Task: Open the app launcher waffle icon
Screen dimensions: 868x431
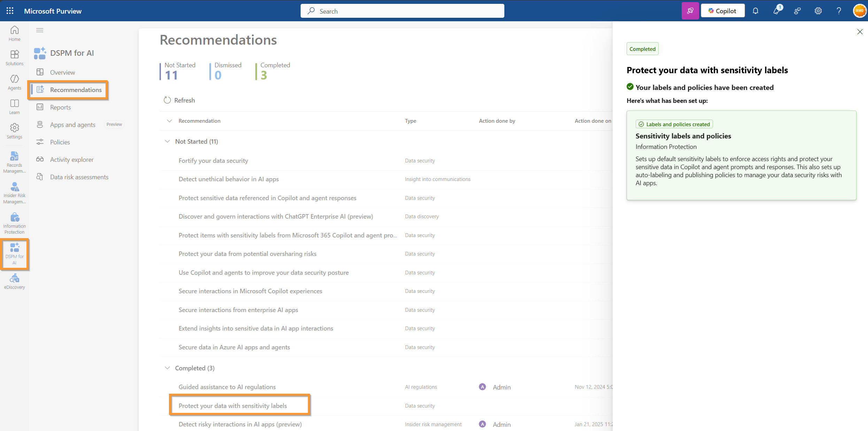Action: click(10, 11)
